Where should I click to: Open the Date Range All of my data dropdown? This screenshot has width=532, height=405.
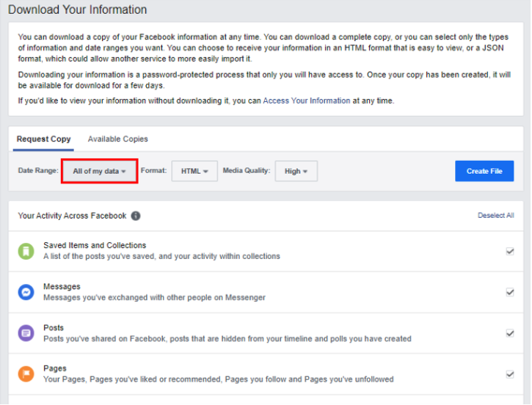99,171
